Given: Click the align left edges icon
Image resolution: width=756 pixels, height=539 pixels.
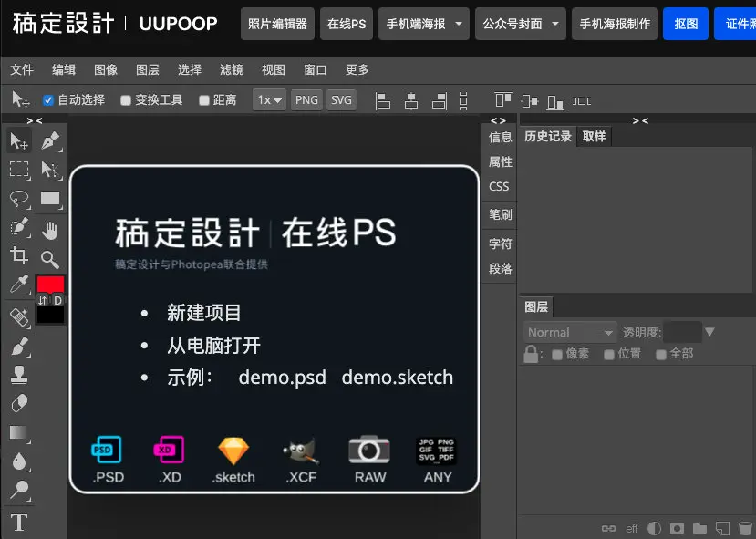Looking at the screenshot, I should [383, 100].
